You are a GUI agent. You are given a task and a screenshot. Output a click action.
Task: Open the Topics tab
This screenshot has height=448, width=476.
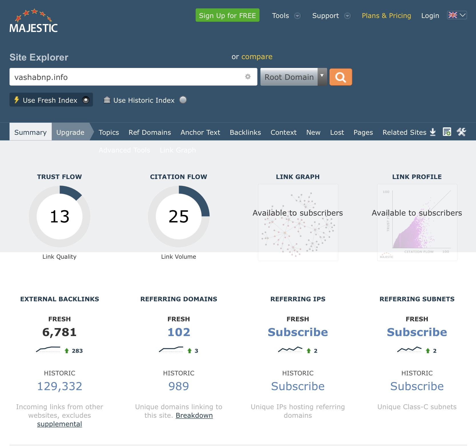(x=109, y=132)
